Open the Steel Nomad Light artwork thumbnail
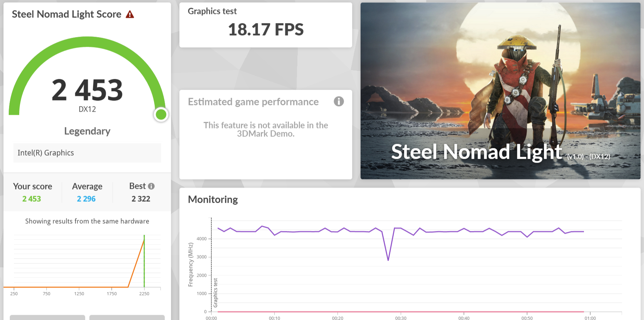The image size is (644, 320). click(500, 91)
